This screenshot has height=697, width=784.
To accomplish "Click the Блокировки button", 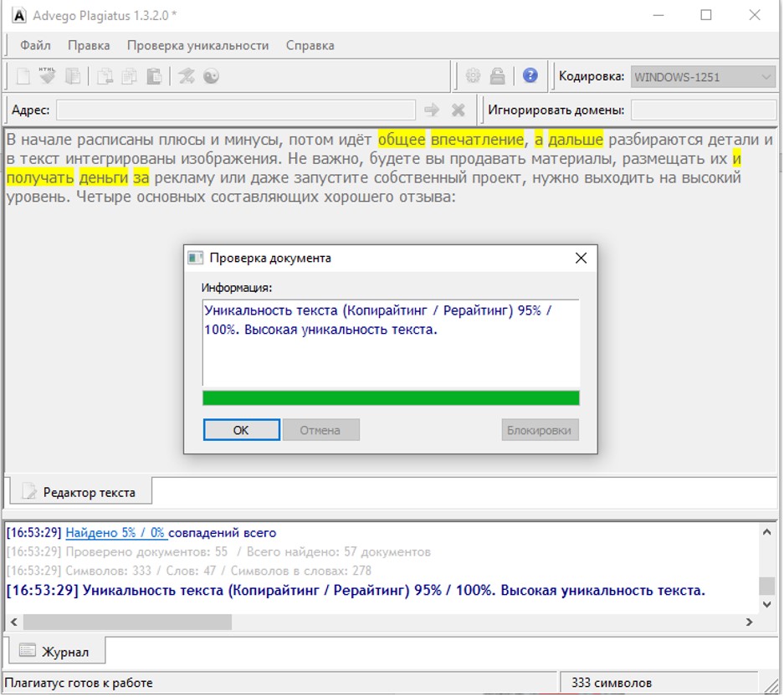I will (x=540, y=430).
